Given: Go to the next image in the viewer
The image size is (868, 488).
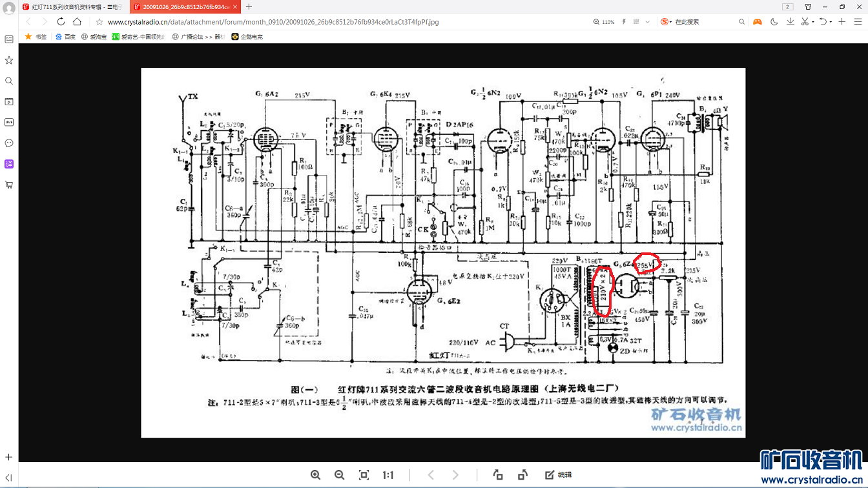Looking at the screenshot, I should pos(455,475).
